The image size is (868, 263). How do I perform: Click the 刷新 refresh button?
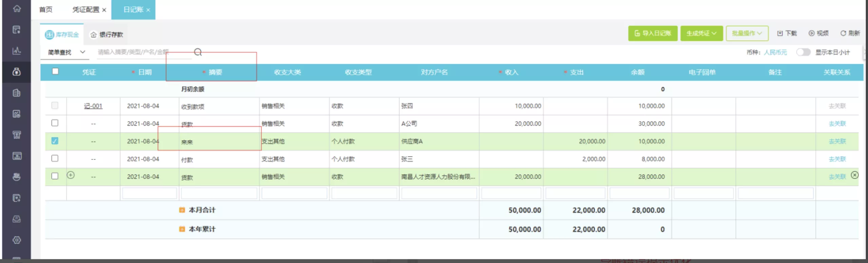coord(850,33)
